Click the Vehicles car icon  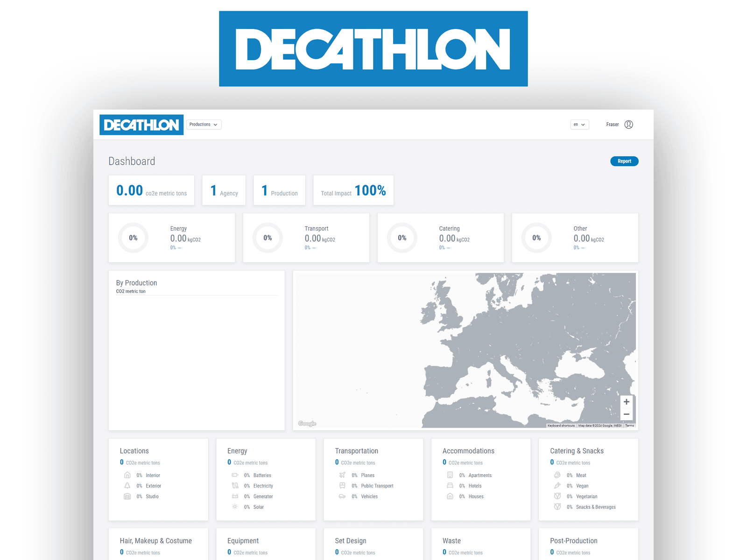(x=342, y=497)
